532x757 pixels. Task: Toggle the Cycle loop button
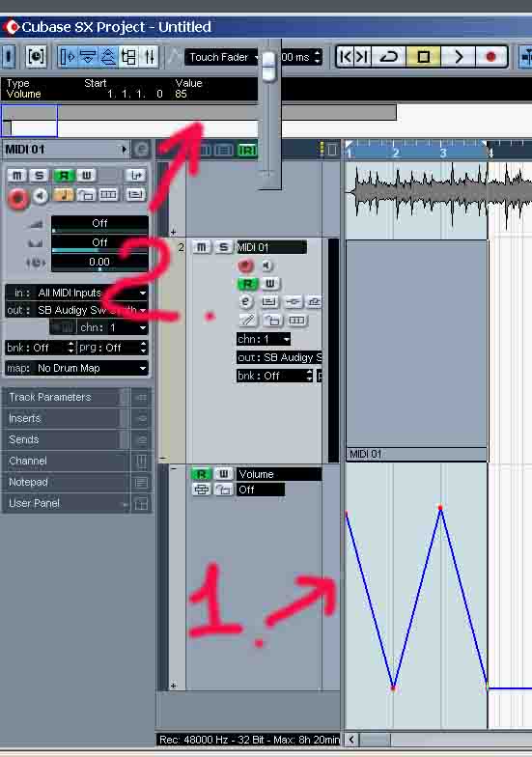point(388,57)
